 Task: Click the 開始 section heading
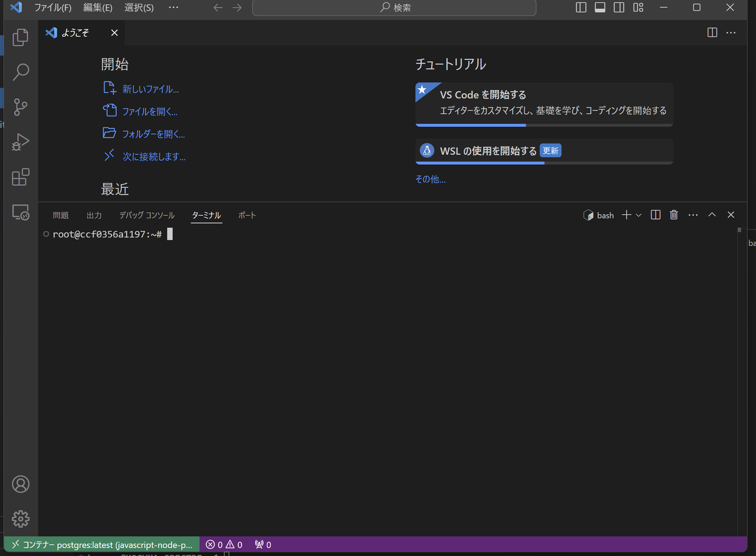[115, 65]
